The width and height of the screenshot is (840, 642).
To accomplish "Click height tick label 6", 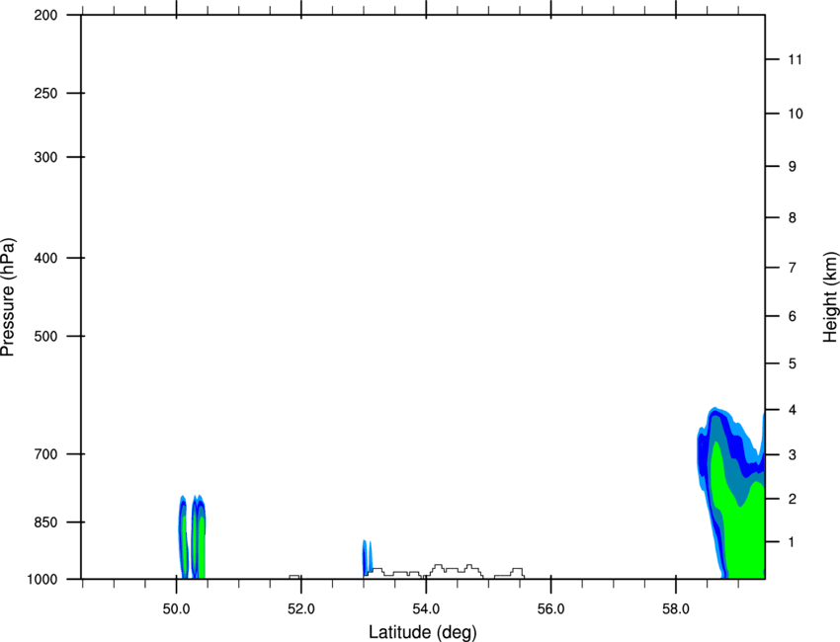I will coord(793,316).
